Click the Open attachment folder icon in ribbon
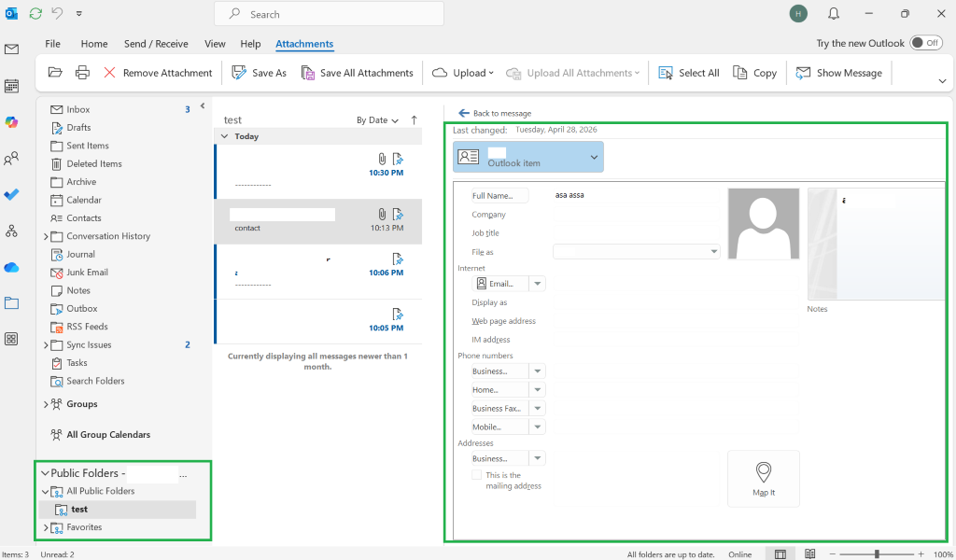 pos(55,73)
